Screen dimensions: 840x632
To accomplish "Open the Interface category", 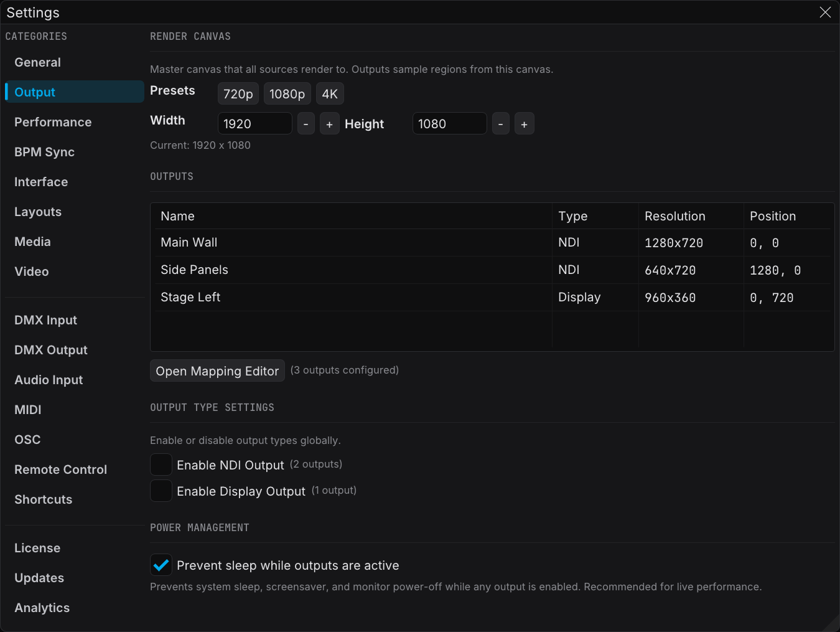I will [75, 182].
